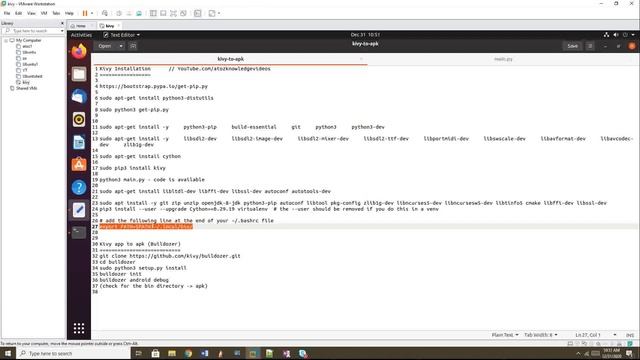Open the VMware View menu
This screenshot has height=360, width=640.
(31, 13)
